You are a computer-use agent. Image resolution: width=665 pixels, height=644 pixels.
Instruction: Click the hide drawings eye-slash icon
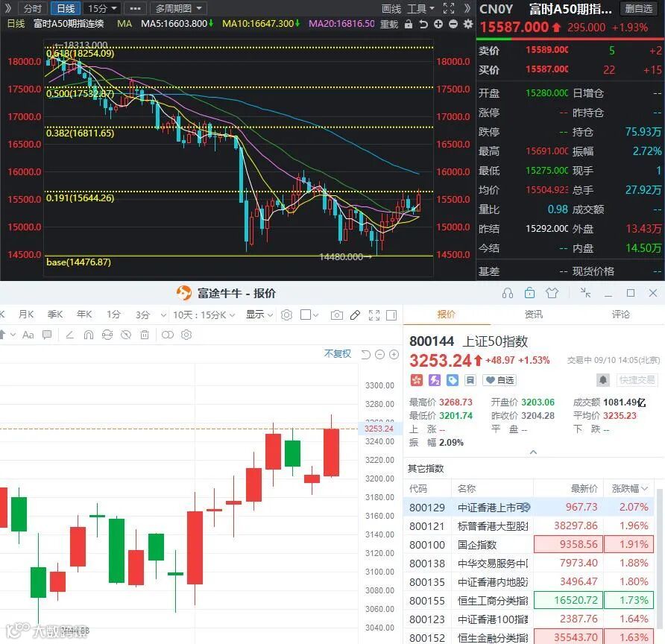[x=126, y=335]
